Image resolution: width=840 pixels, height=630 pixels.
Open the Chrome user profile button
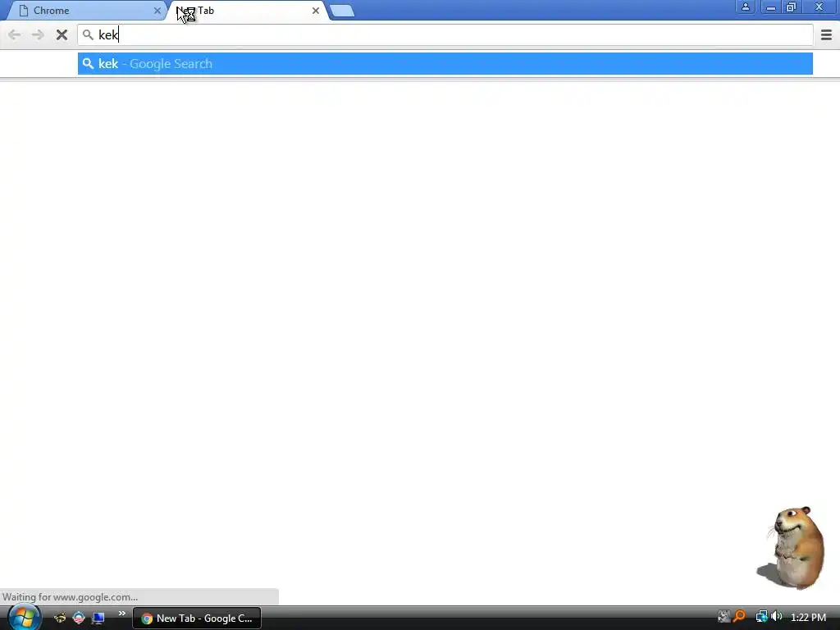click(745, 7)
